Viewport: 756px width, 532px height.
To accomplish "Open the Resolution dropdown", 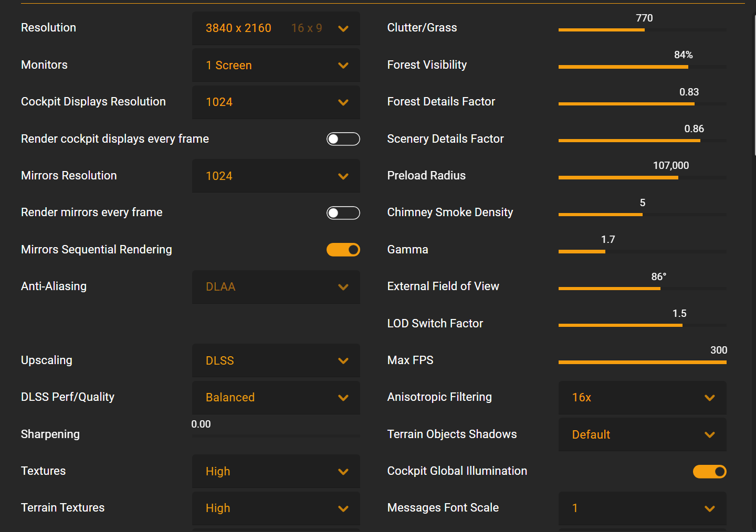I will [x=276, y=28].
